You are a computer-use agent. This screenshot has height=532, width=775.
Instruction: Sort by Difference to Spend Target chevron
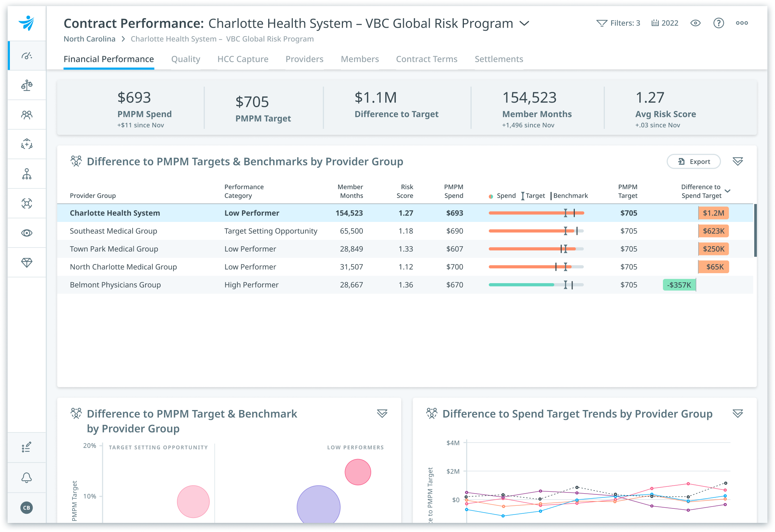[x=728, y=191]
